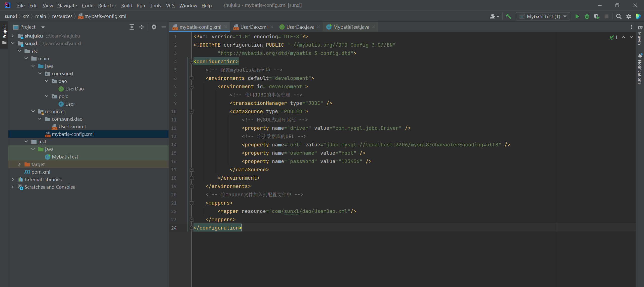Open the Maven tool window
The image size is (644, 287).
pos(640,35)
